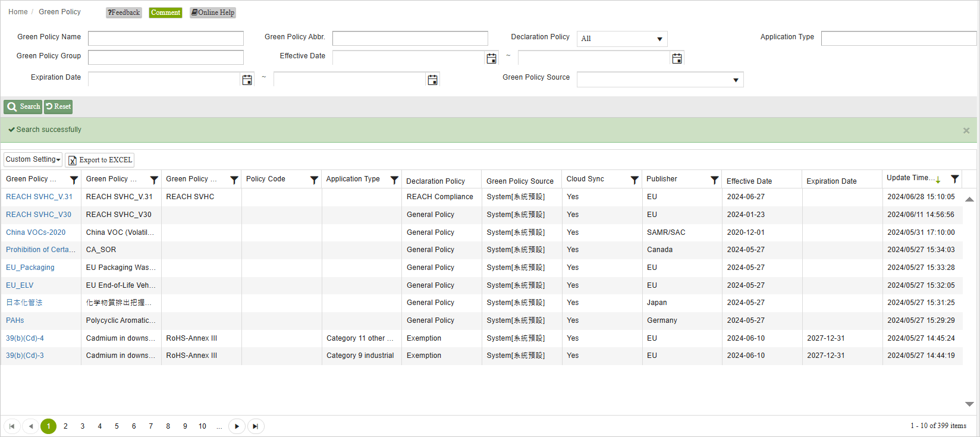
Task: Open calendar for Expiration Date start field
Action: [247, 80]
